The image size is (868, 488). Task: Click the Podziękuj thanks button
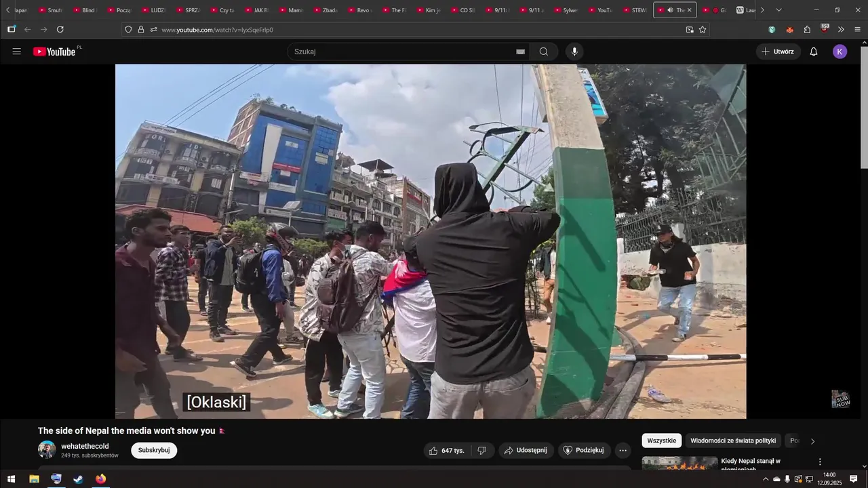pos(585,451)
